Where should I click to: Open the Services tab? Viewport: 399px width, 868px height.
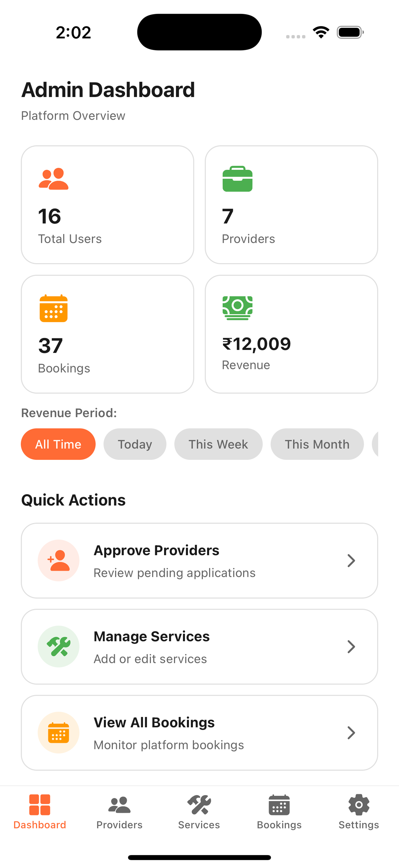[199, 812]
